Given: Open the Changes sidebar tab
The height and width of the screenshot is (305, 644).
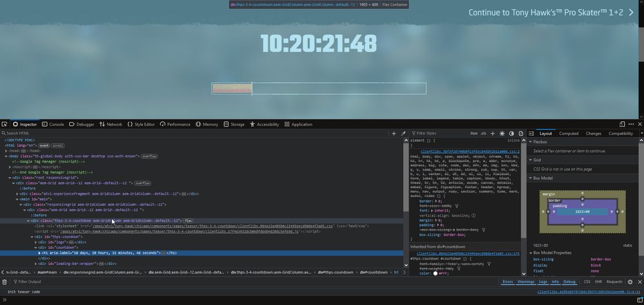Looking at the screenshot, I should point(594,133).
